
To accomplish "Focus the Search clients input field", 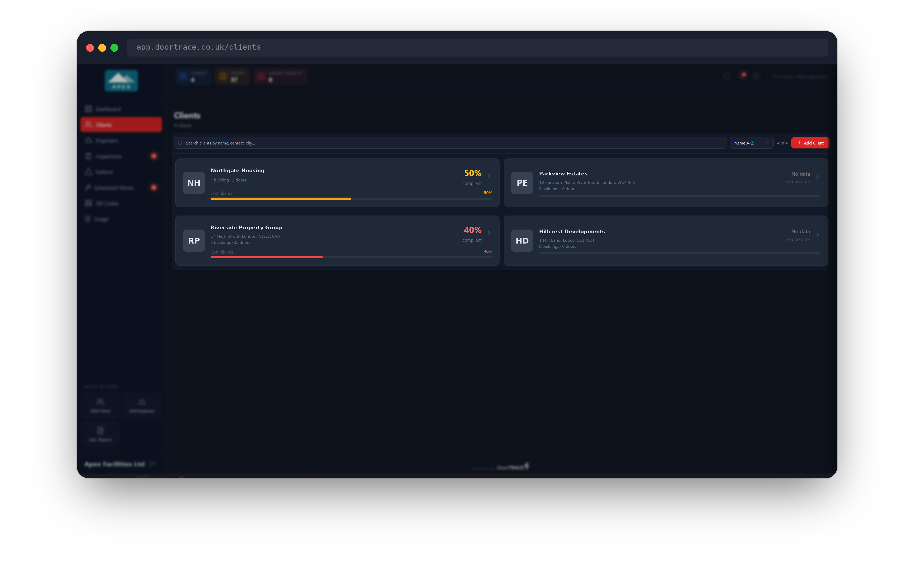I will (450, 143).
